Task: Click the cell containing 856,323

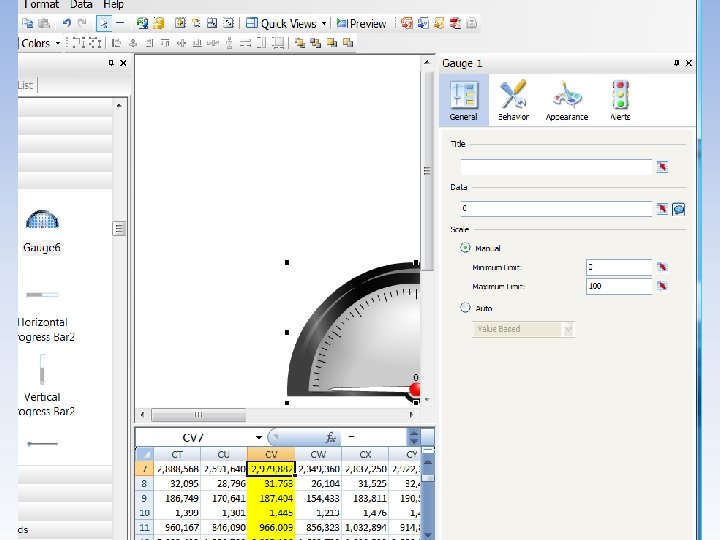Action: 318,527
